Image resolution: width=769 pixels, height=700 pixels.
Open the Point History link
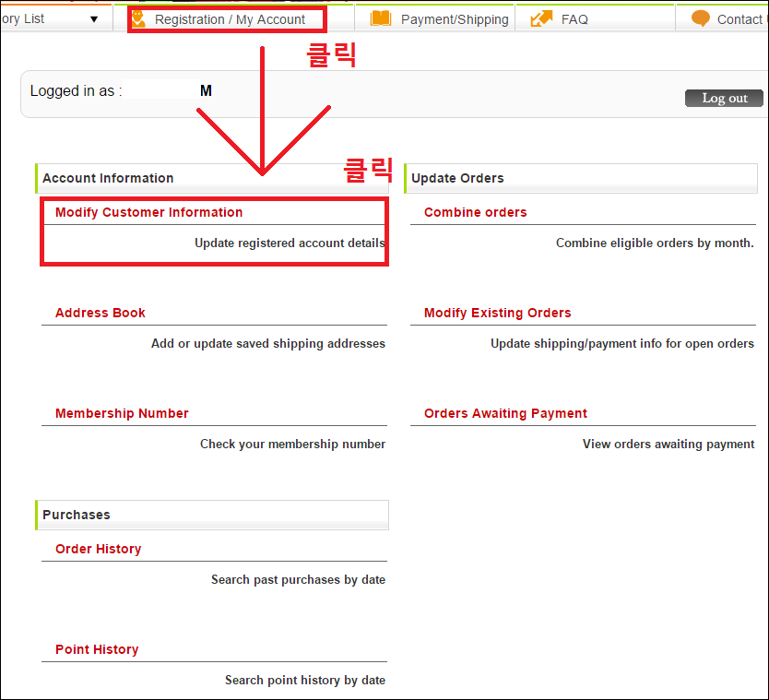[97, 649]
